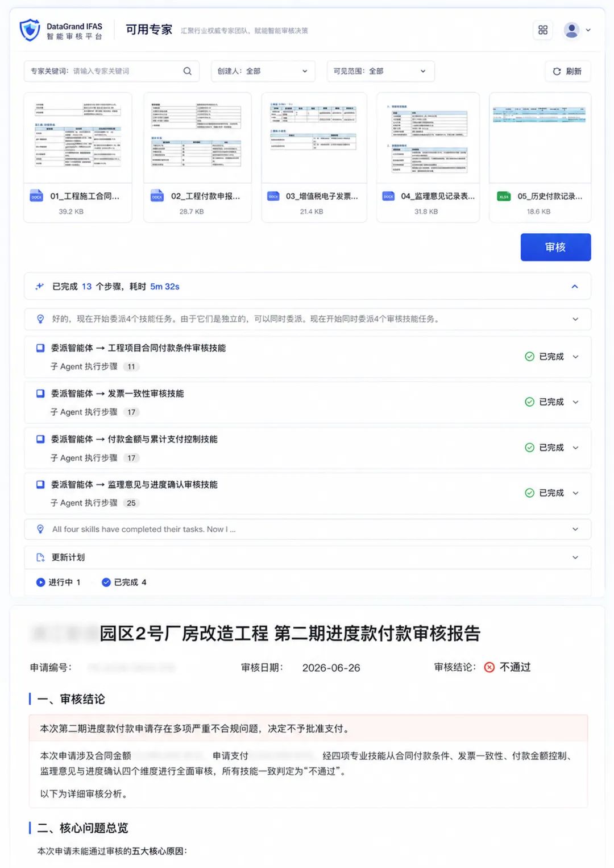The width and height of the screenshot is (614, 868).
Task: Click the 已完成 4 status indicator
Action: coord(124,582)
